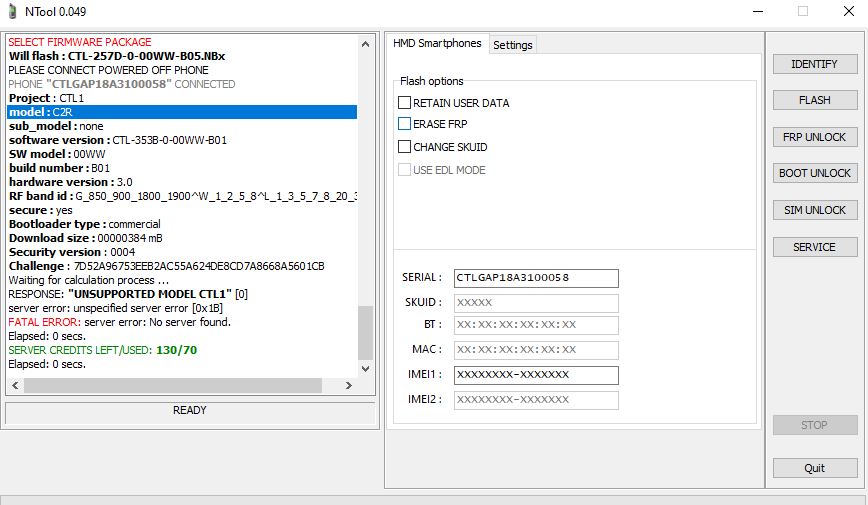Image resolution: width=868 pixels, height=505 pixels.
Task: Toggle the USE EDL MODE checkbox
Action: click(405, 170)
